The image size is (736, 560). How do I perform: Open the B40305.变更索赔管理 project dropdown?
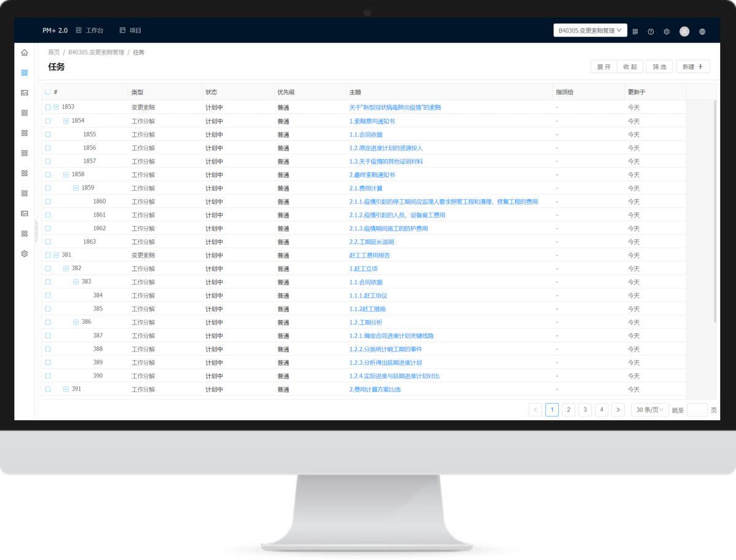tap(590, 30)
